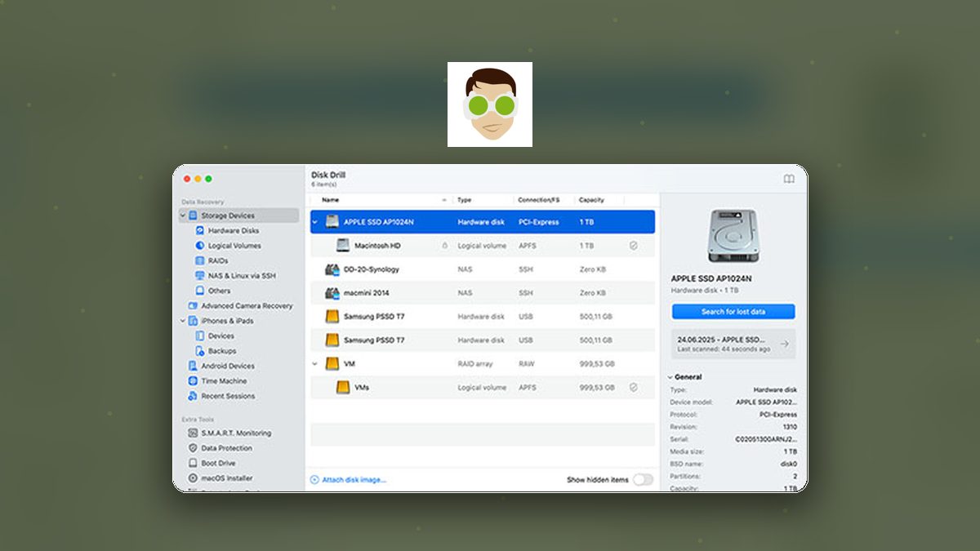Select the NAS & Linux via SSH icon
The height and width of the screenshot is (551, 980).
click(x=200, y=276)
